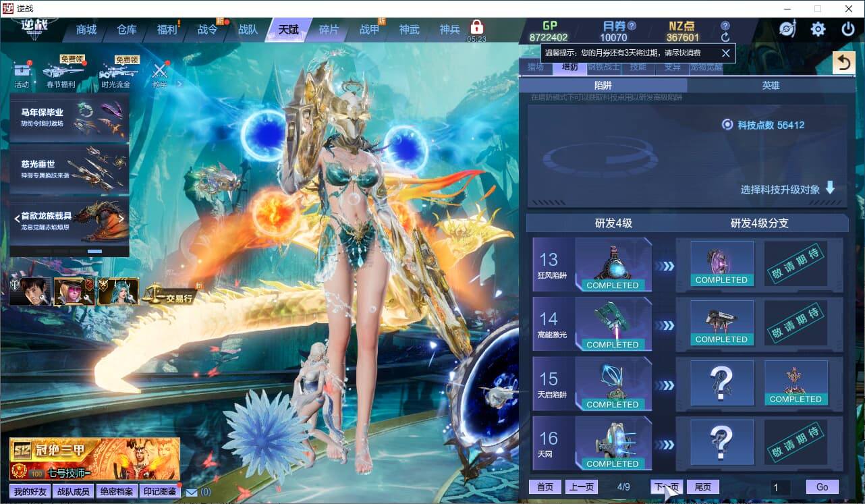Click the question mark upgrade for 天网

pos(721,442)
